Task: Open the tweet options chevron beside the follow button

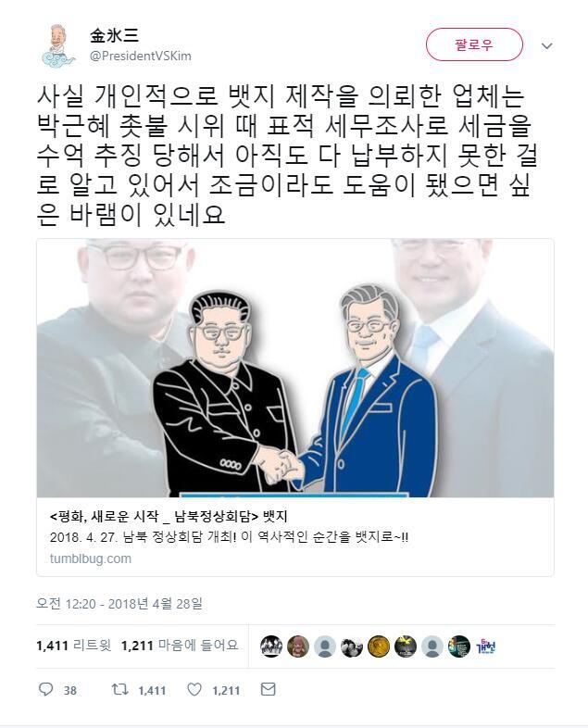Action: pyautogui.click(x=547, y=45)
